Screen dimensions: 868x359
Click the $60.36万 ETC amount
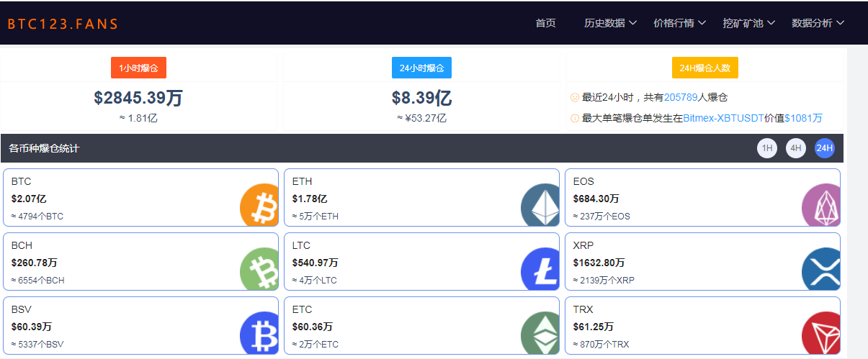point(313,327)
